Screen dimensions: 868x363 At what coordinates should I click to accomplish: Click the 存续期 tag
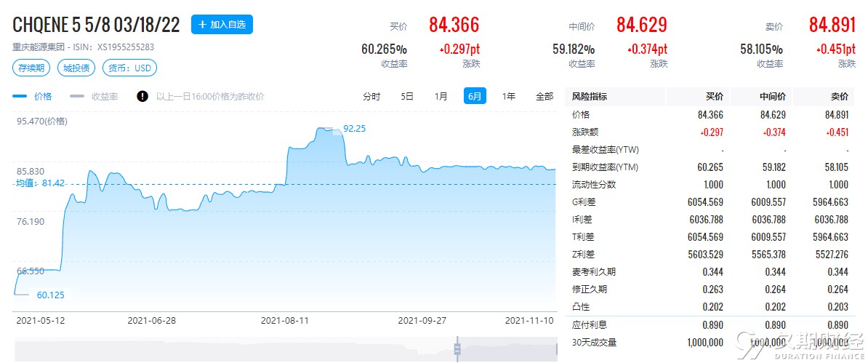click(31, 68)
